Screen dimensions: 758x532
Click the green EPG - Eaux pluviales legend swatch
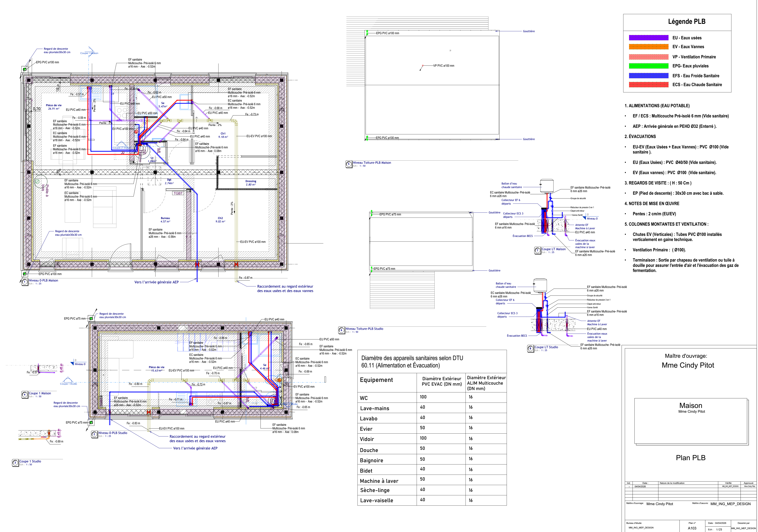648,66
